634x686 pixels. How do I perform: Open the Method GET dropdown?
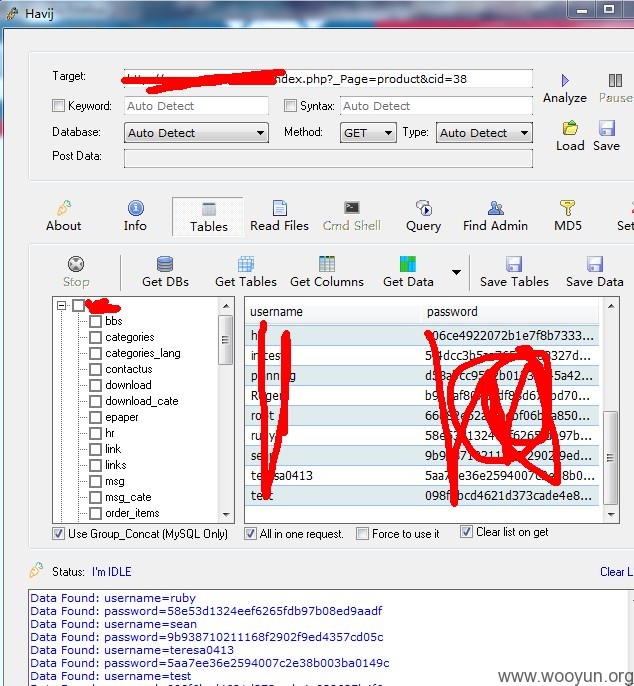(368, 133)
